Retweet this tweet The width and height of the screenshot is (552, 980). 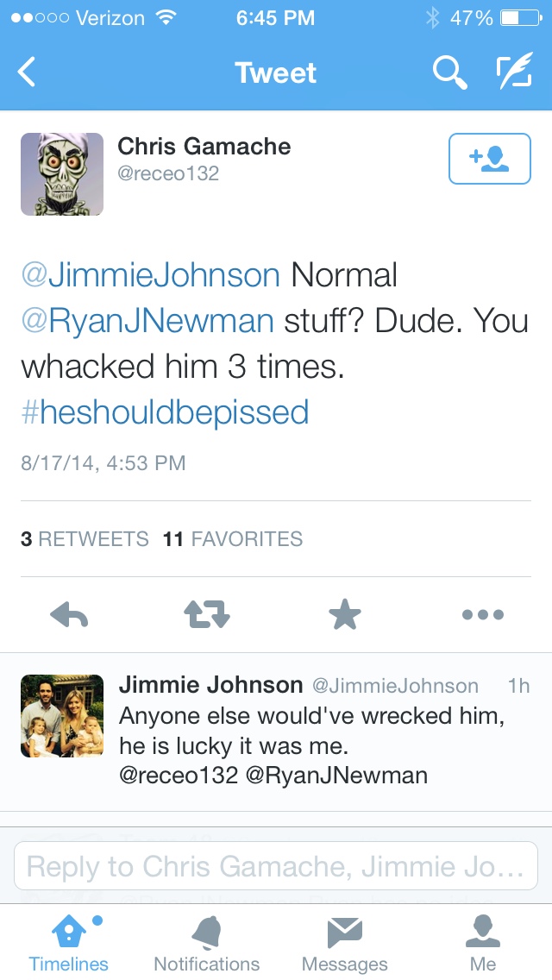click(207, 614)
